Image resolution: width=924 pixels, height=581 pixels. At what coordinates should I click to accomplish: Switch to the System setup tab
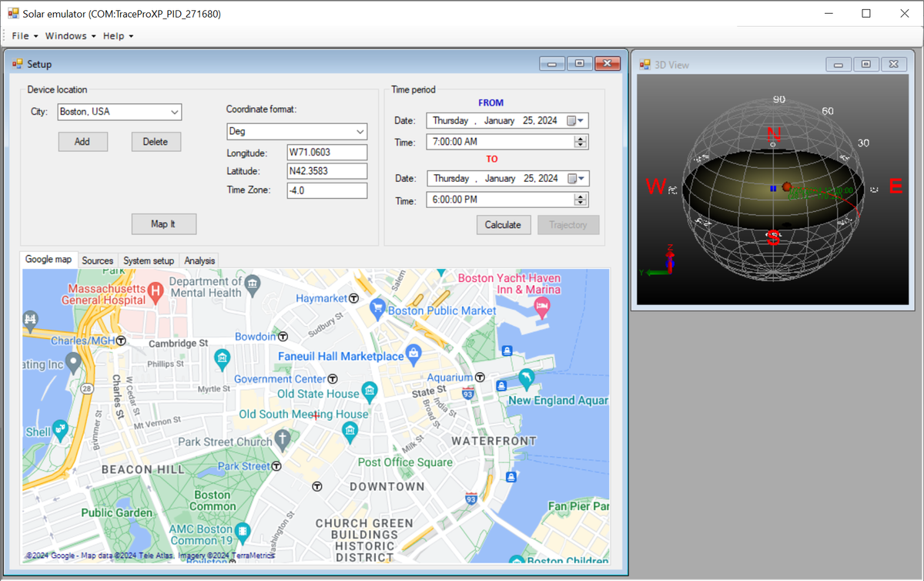[149, 260]
